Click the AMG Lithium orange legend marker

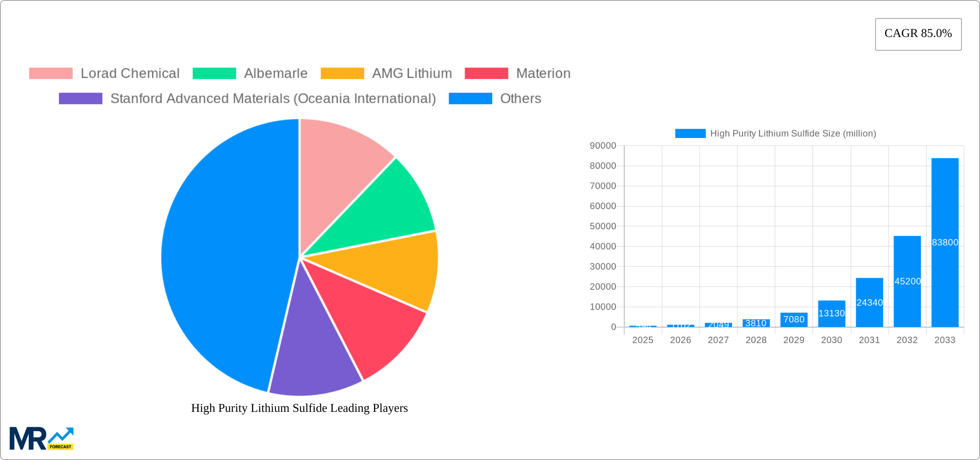coord(342,73)
